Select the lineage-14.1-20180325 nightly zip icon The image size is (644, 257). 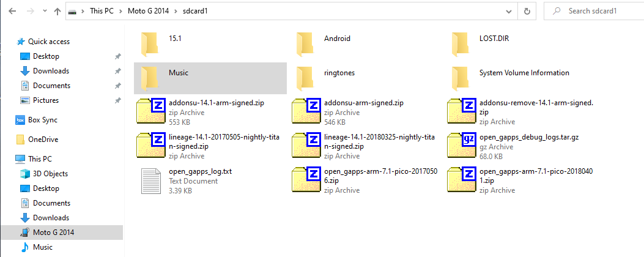tap(306, 145)
